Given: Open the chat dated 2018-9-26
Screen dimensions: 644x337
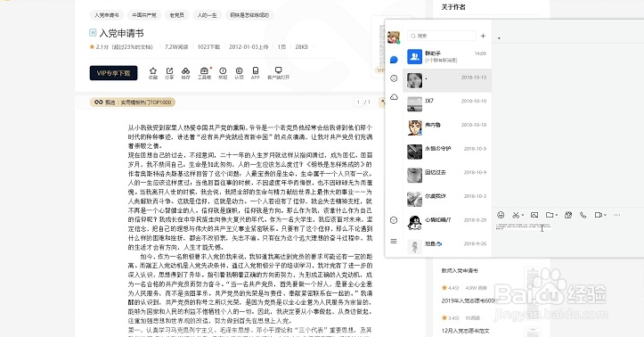Looking at the screenshot, I should pyautogui.click(x=447, y=246).
